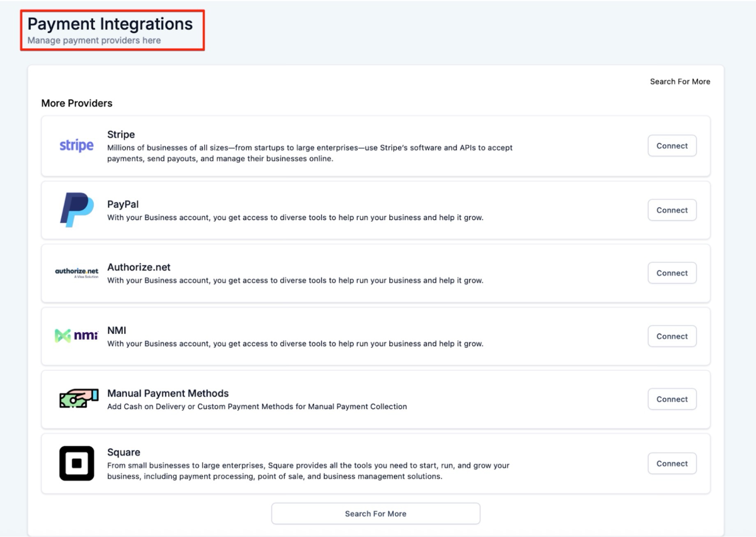The image size is (756, 537).
Task: Click the More Providers heading
Action: (x=76, y=103)
